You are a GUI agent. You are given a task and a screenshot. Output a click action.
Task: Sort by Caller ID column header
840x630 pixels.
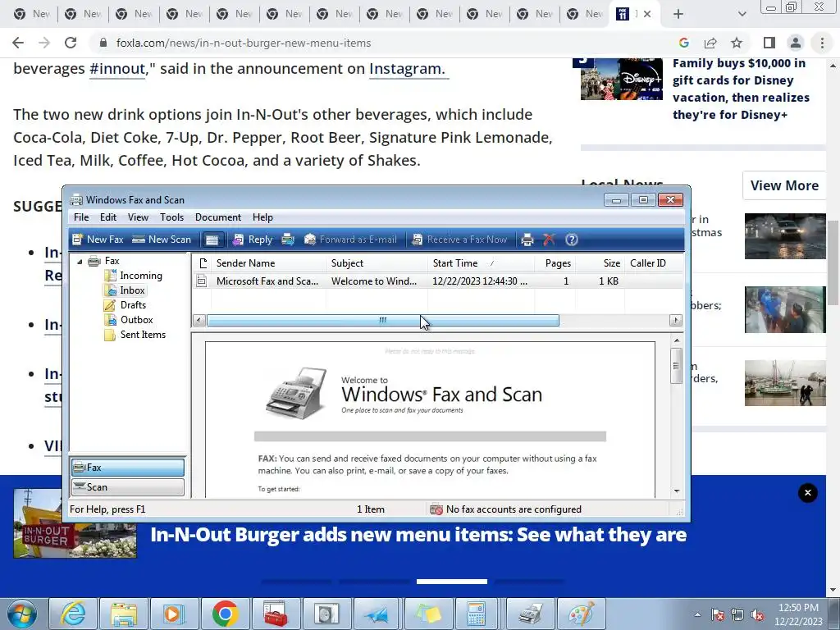click(654, 263)
